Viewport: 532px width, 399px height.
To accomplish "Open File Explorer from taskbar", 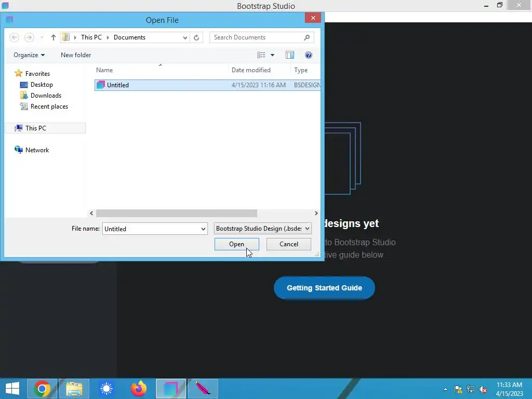I will click(x=74, y=389).
